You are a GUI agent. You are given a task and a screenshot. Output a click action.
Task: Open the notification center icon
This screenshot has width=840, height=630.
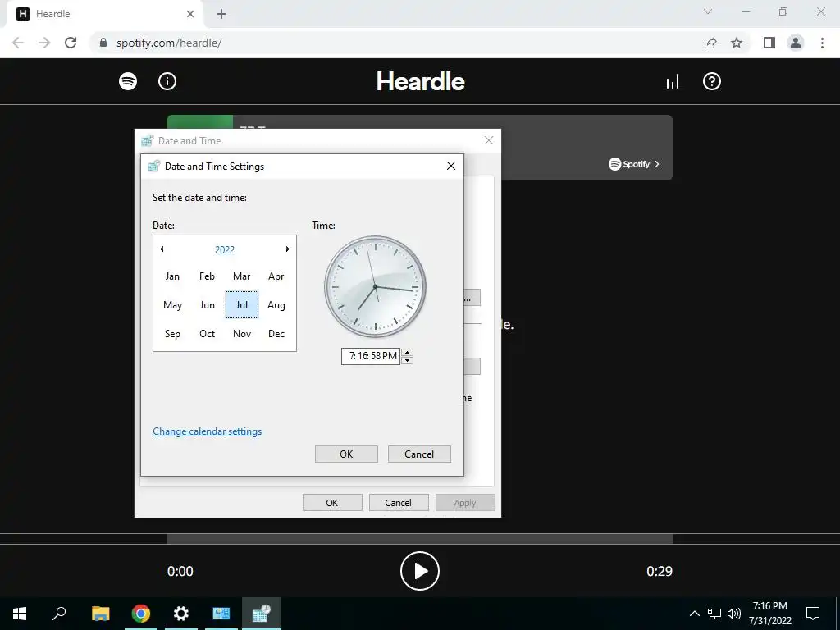pyautogui.click(x=813, y=614)
